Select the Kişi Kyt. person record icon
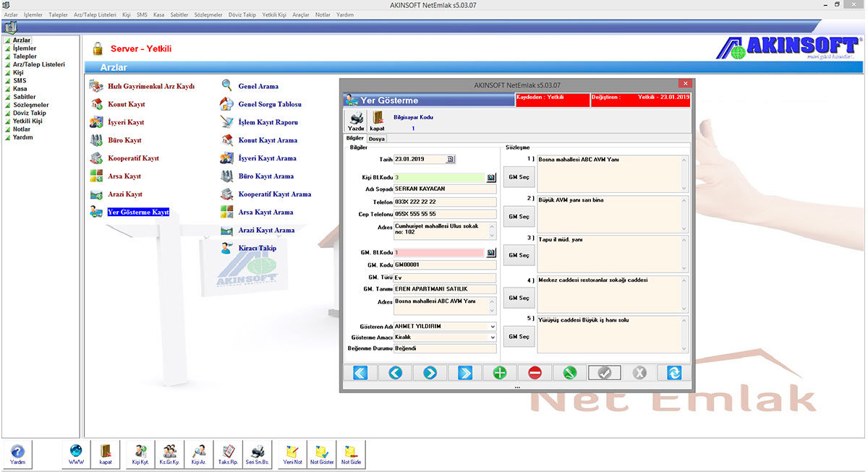The width and height of the screenshot is (868, 472). click(x=140, y=454)
